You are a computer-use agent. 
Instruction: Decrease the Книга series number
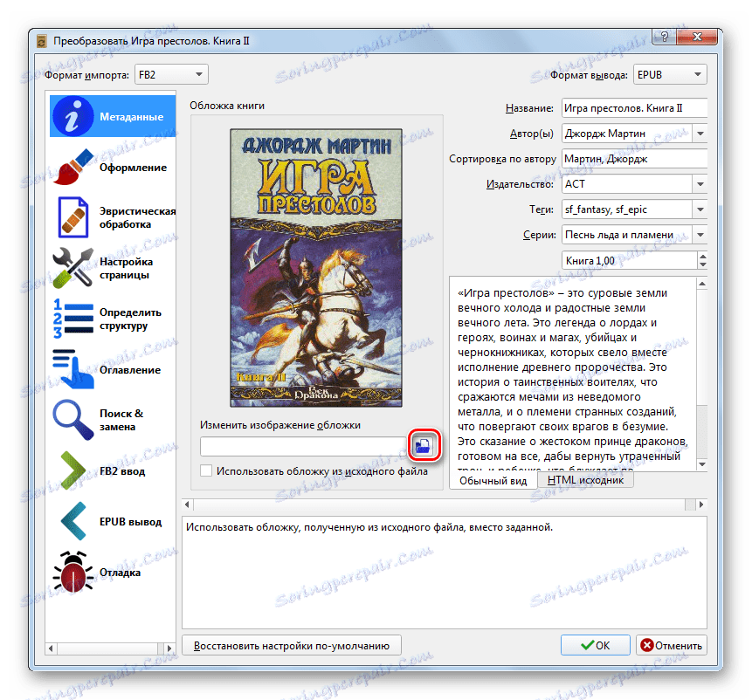point(702,264)
